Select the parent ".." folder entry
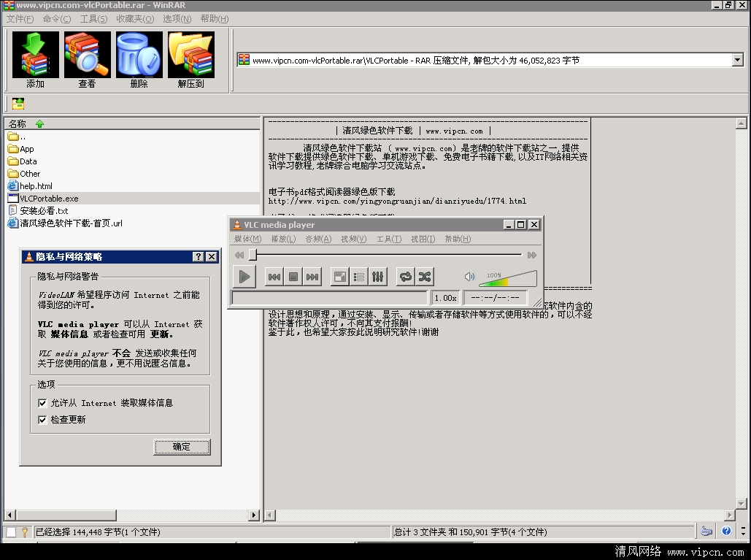 17,137
